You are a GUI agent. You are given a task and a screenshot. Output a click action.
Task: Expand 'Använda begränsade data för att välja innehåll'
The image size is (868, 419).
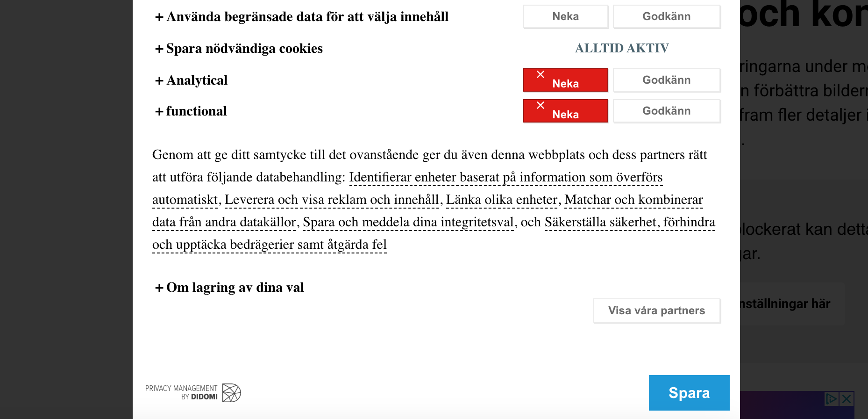click(302, 17)
